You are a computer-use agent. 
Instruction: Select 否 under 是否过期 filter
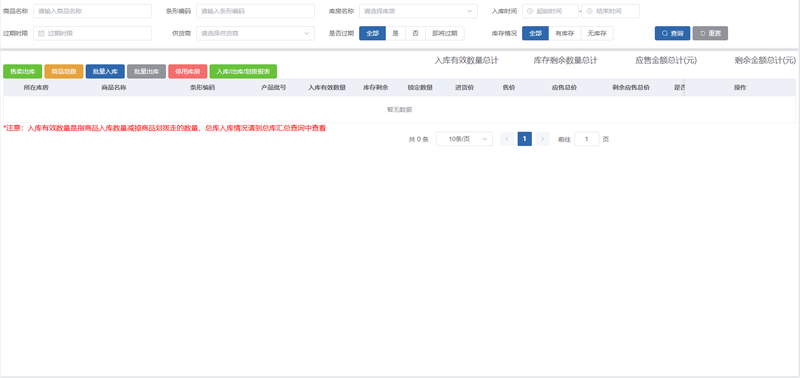(x=415, y=33)
